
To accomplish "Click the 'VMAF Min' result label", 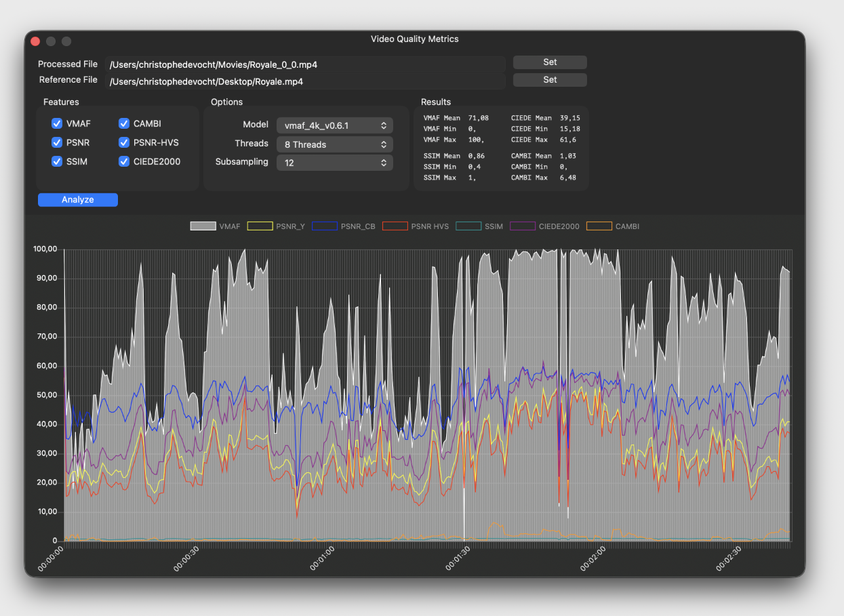I will point(439,129).
